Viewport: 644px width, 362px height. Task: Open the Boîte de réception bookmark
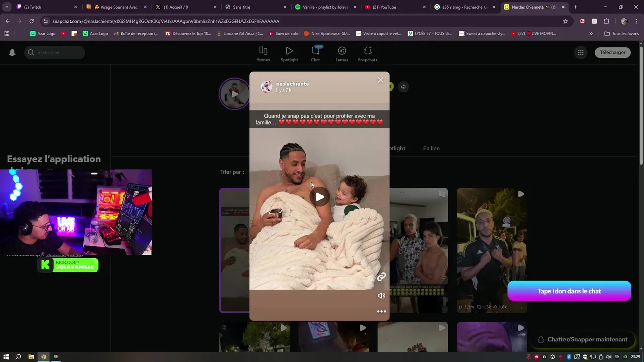click(x=136, y=33)
